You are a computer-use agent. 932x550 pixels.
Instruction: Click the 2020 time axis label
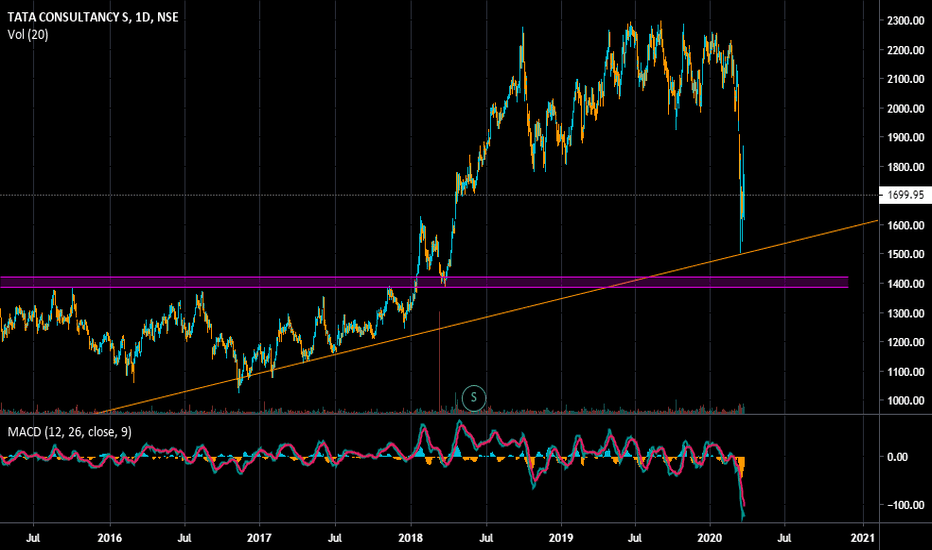coord(710,538)
